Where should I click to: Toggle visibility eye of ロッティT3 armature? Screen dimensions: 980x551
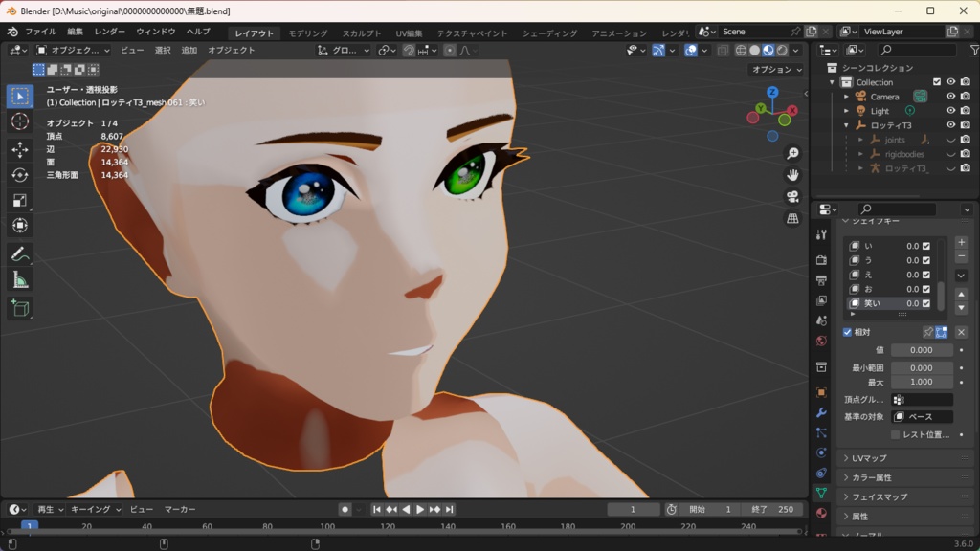coord(950,125)
